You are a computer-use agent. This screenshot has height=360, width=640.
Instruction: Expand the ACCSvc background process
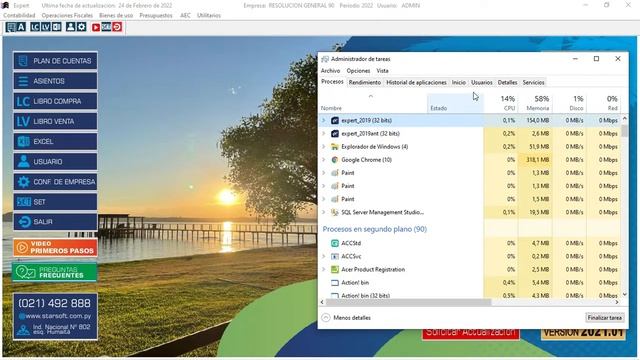(324, 256)
